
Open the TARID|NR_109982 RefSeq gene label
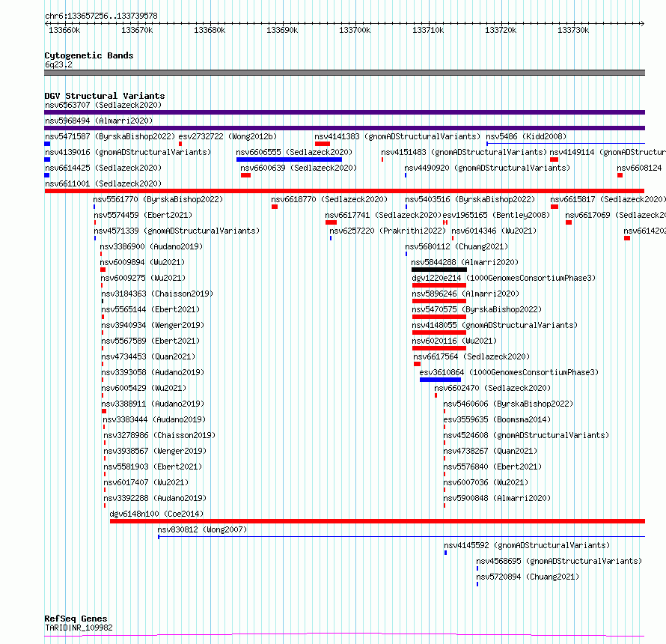tap(79, 628)
